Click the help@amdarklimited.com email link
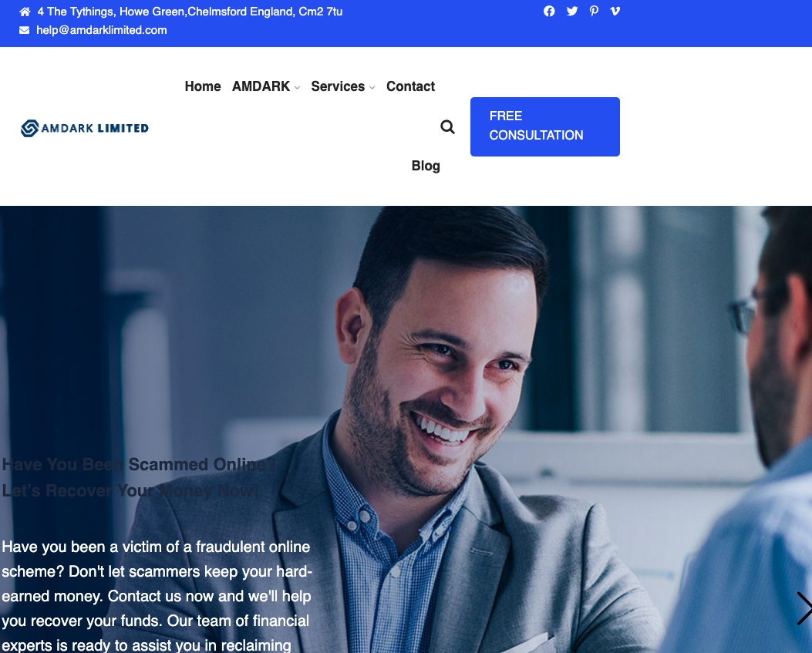The height and width of the screenshot is (653, 812). click(x=102, y=30)
